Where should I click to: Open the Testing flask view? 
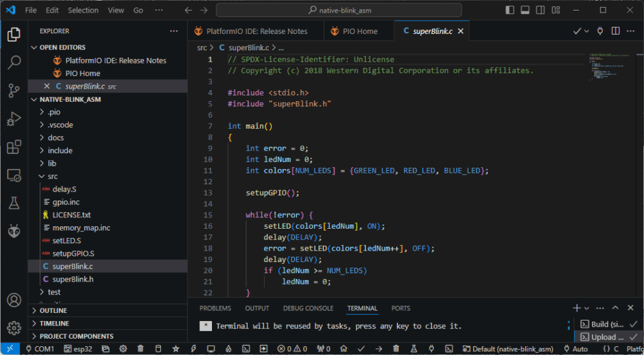pyautogui.click(x=14, y=203)
